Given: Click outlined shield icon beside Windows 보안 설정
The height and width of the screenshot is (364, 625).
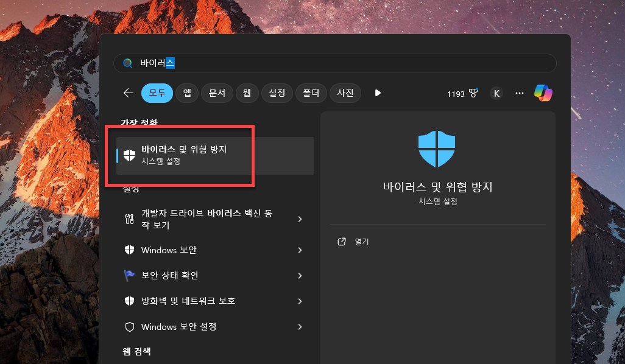Looking at the screenshot, I should click(130, 327).
